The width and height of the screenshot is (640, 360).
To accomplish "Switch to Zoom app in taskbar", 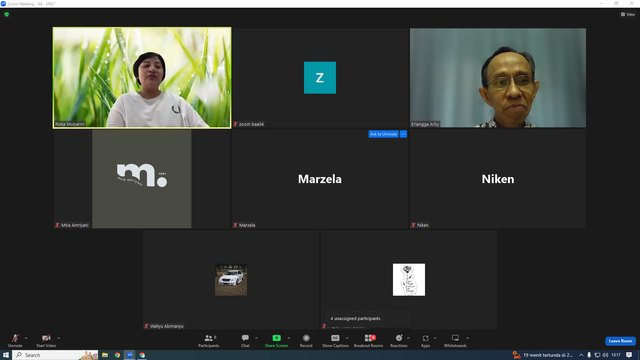I will coord(130,355).
